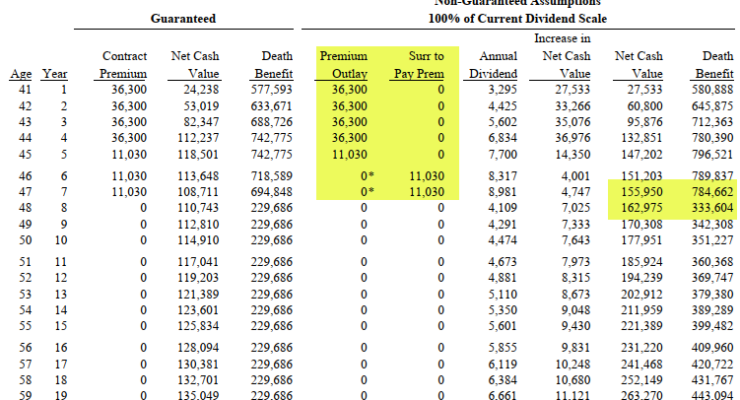The height and width of the screenshot is (400, 740).
Task: Select death benefit 431,767
Action: 713,380
